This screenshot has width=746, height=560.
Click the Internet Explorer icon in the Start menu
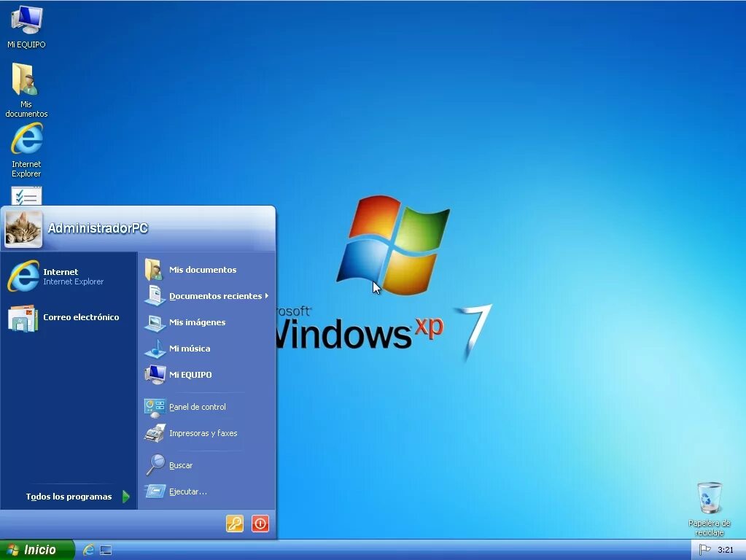tap(23, 276)
